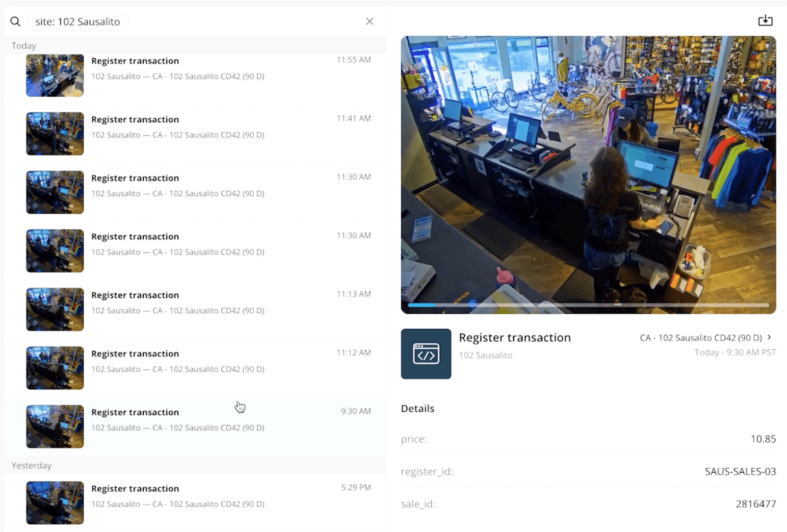Click the register transaction code icon
Screen dimensions: 787x532
[x=426, y=354]
